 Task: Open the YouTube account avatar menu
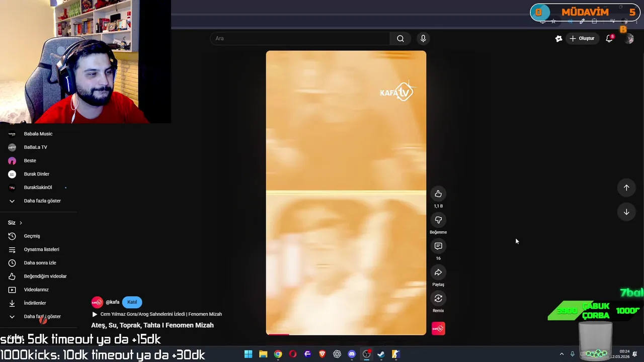[629, 38]
